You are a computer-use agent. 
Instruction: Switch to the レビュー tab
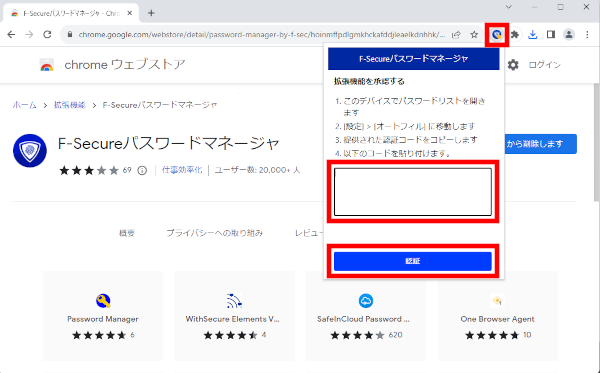point(308,233)
